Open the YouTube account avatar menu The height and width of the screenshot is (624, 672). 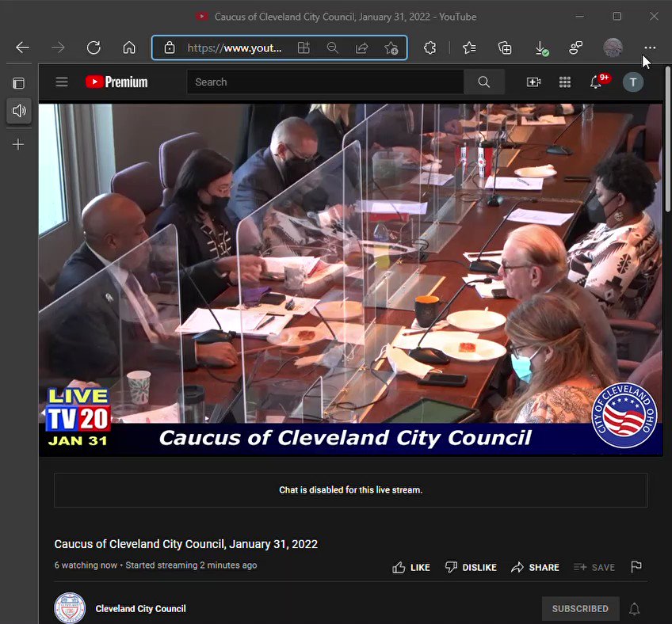pos(633,82)
